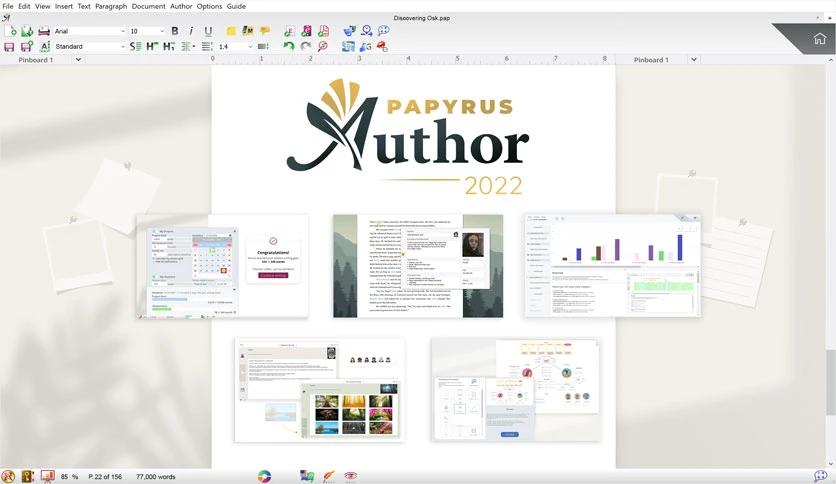Toggle spell check status bar icon

pos(8,476)
